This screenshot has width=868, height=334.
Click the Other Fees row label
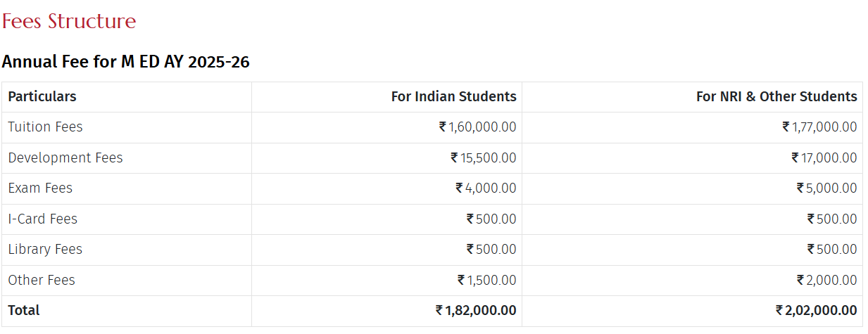[x=42, y=280]
